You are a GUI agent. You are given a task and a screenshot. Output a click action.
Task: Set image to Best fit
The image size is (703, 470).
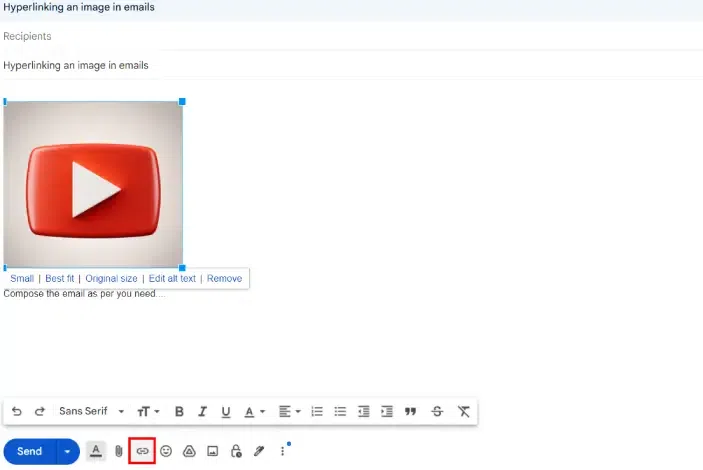60,279
